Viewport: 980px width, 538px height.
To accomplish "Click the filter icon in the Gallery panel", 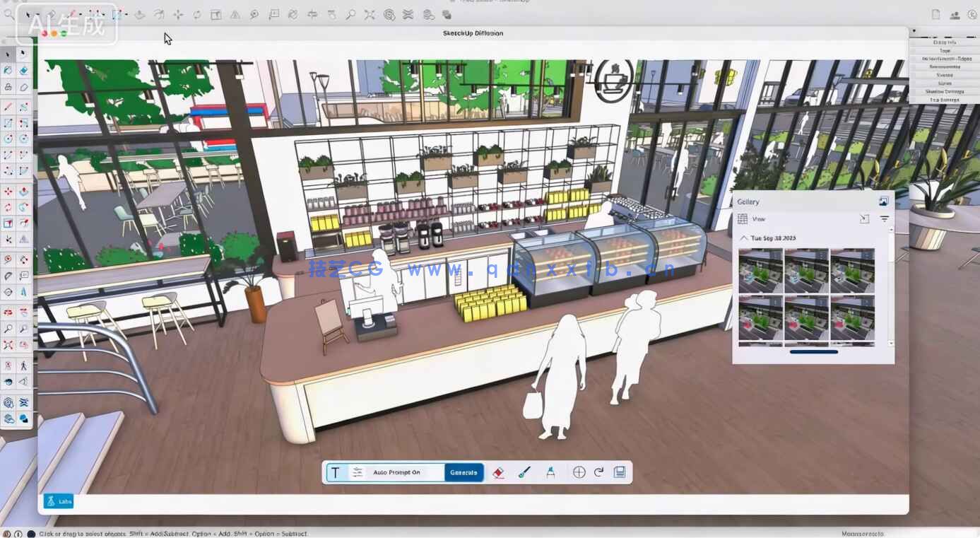I will [x=883, y=218].
